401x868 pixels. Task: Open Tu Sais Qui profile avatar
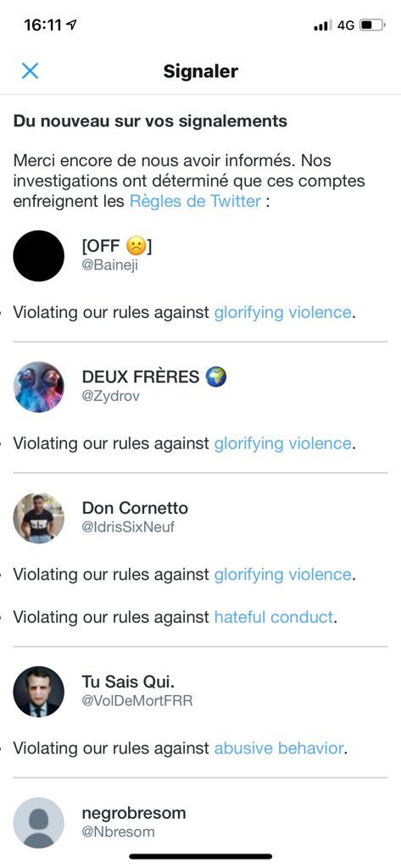click(x=39, y=692)
